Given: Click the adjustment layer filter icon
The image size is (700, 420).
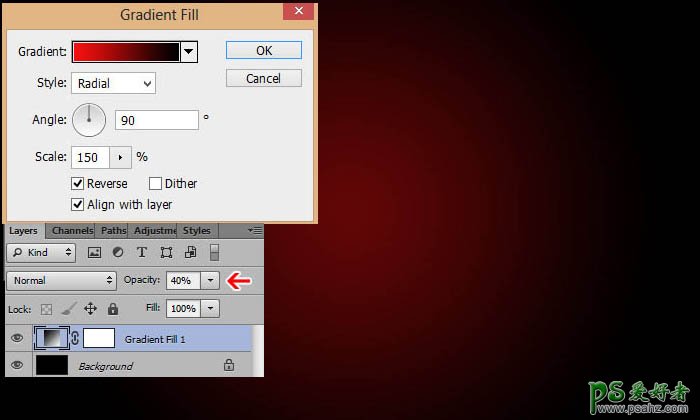Looking at the screenshot, I should (x=118, y=253).
